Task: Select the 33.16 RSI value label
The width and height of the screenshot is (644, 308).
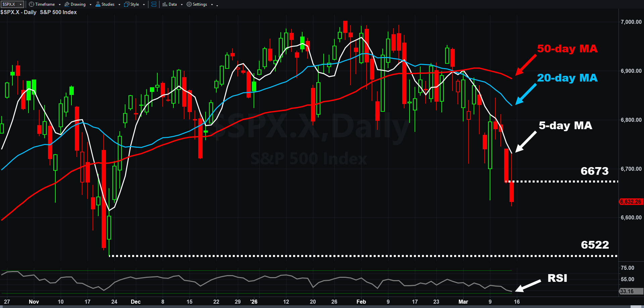Action: (627, 291)
